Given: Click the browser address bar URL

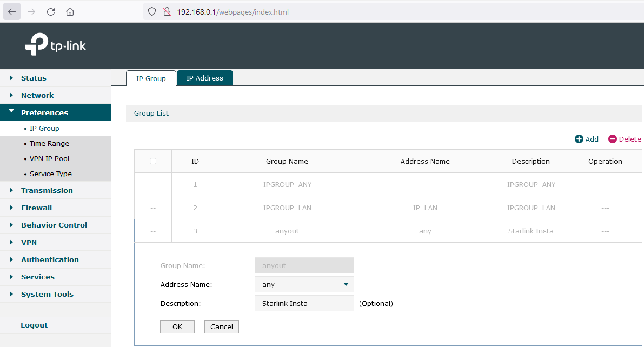Looking at the screenshot, I should [233, 12].
